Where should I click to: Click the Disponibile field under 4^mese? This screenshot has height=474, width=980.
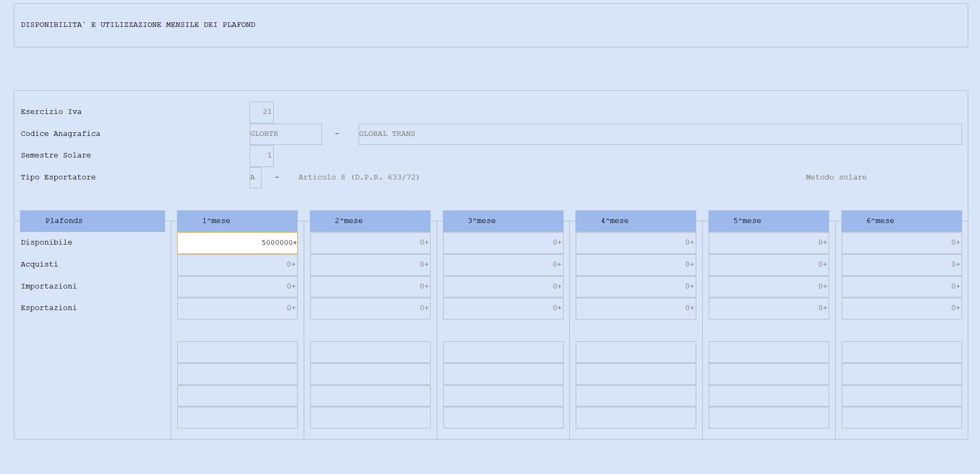pyautogui.click(x=636, y=243)
